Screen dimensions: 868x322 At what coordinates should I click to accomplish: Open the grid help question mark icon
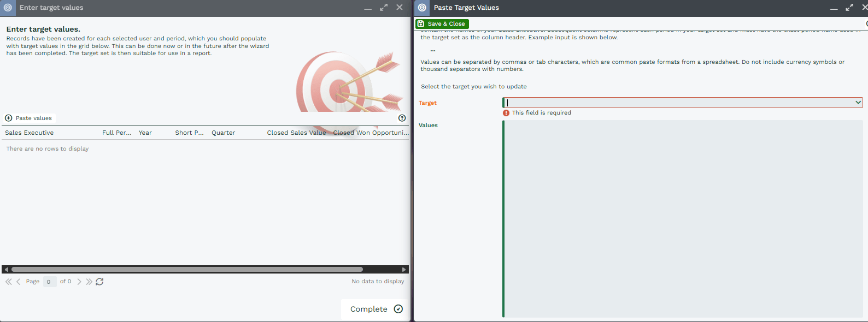click(402, 118)
